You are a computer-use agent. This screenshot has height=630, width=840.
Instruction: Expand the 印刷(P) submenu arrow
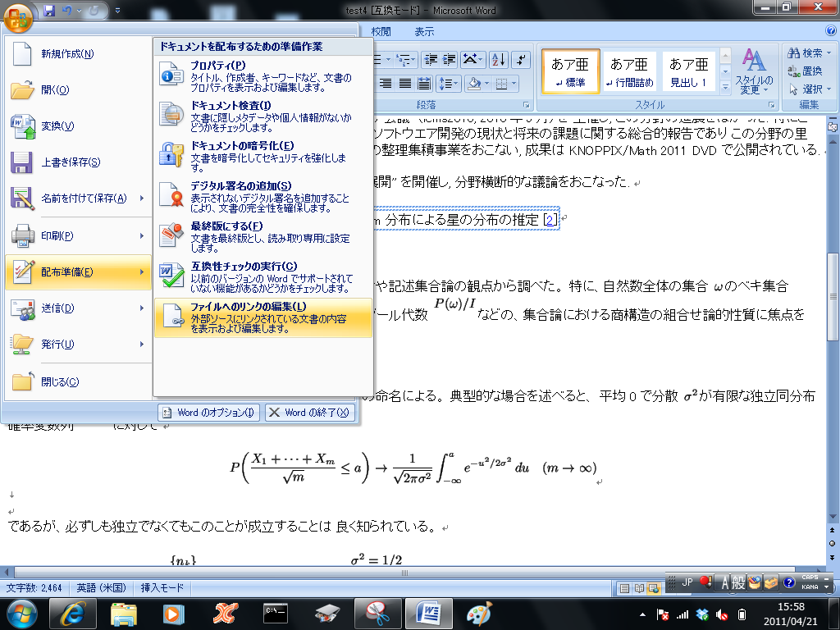tap(142, 235)
